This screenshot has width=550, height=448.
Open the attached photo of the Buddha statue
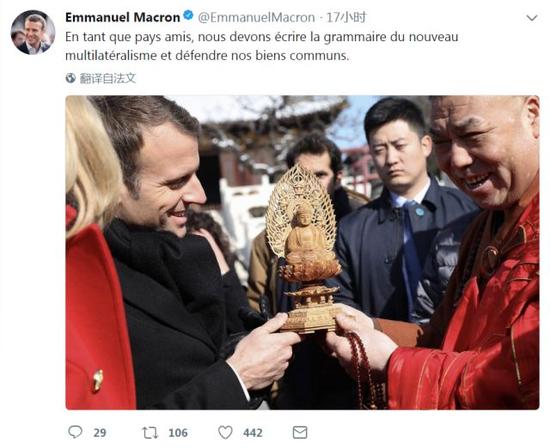coord(302,252)
